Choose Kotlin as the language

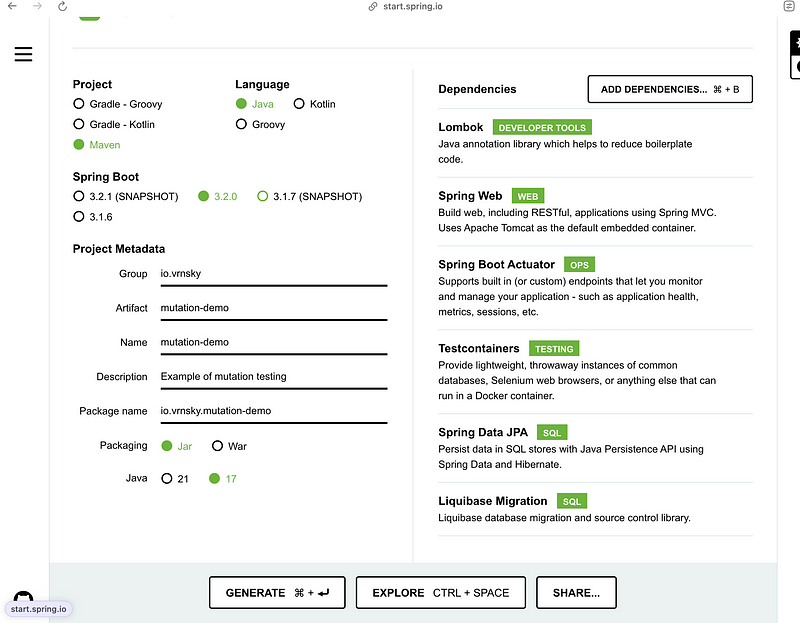tap(299, 104)
